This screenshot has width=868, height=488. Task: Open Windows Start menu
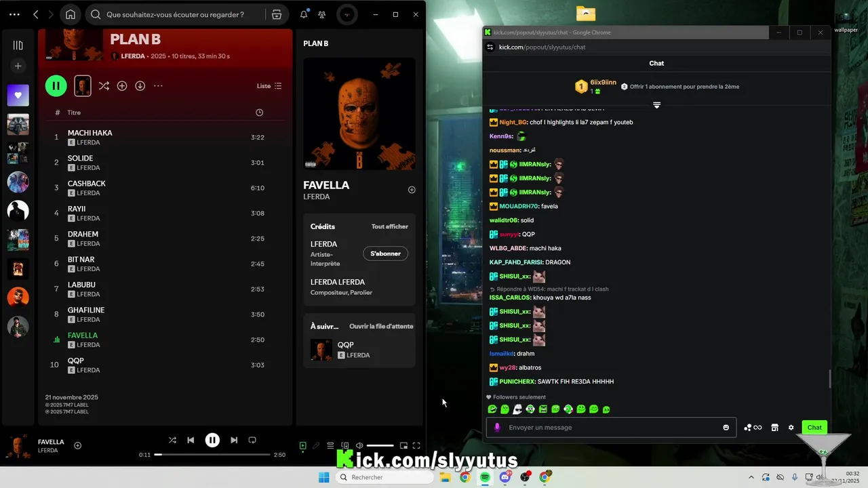(x=324, y=477)
